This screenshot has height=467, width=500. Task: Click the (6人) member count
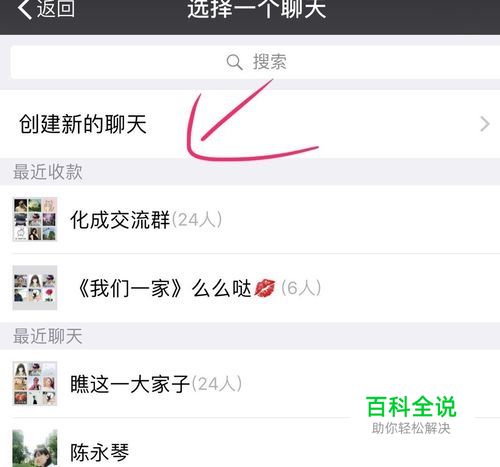[x=301, y=288]
